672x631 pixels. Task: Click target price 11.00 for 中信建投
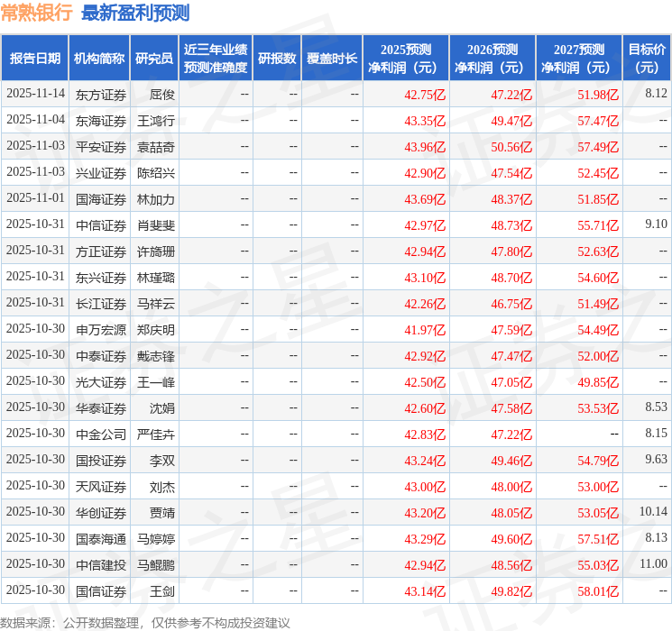[x=653, y=564]
